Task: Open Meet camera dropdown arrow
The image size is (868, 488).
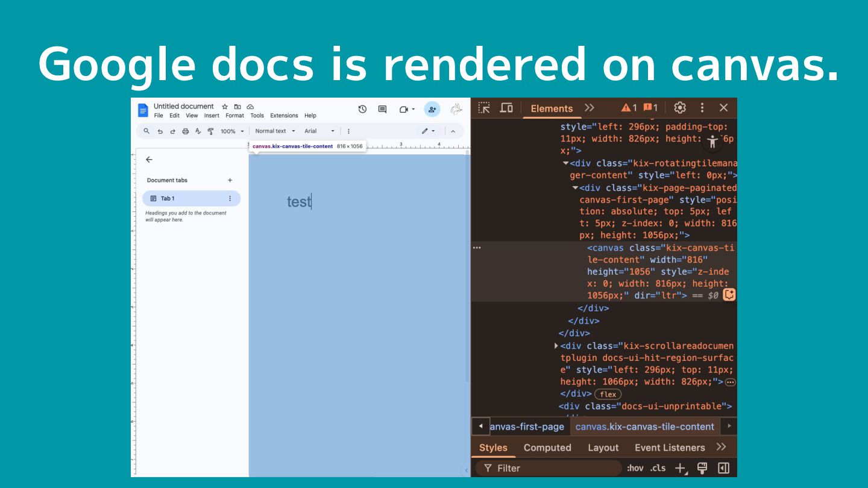Action: 414,109
